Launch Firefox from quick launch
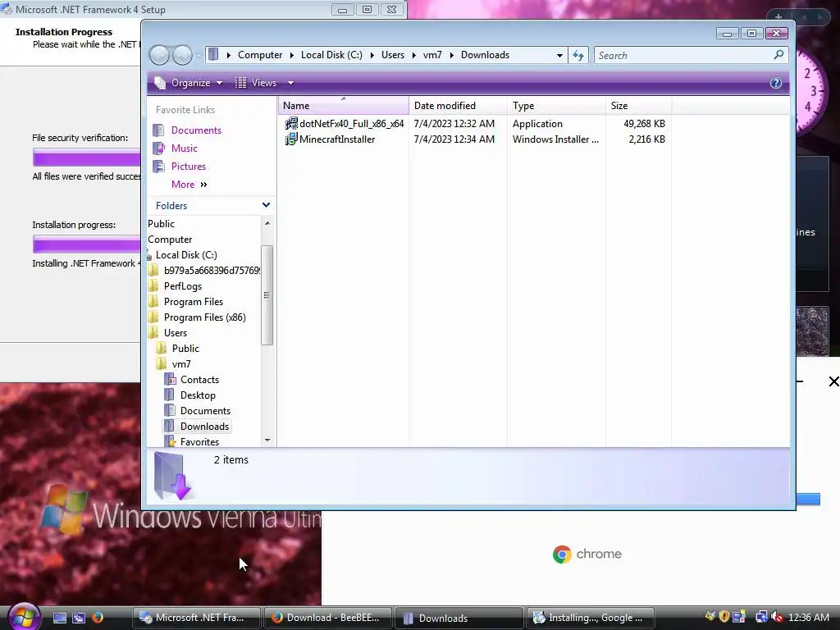Screen dimensions: 840x630 (x=98, y=618)
